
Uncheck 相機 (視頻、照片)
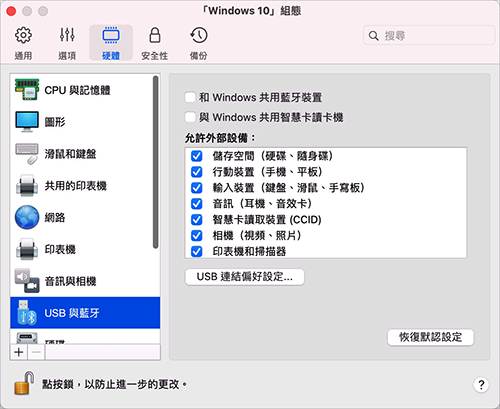click(197, 236)
